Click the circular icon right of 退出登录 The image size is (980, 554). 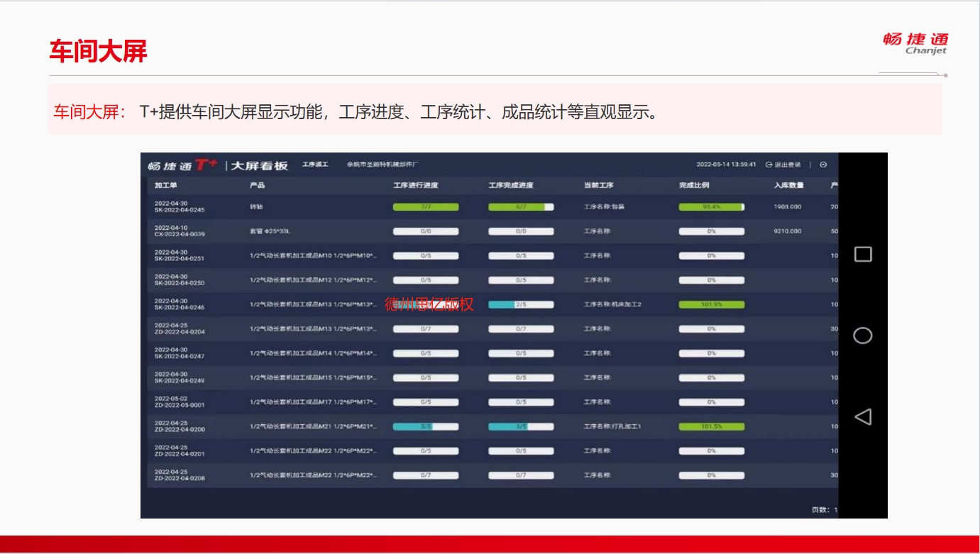[823, 165]
